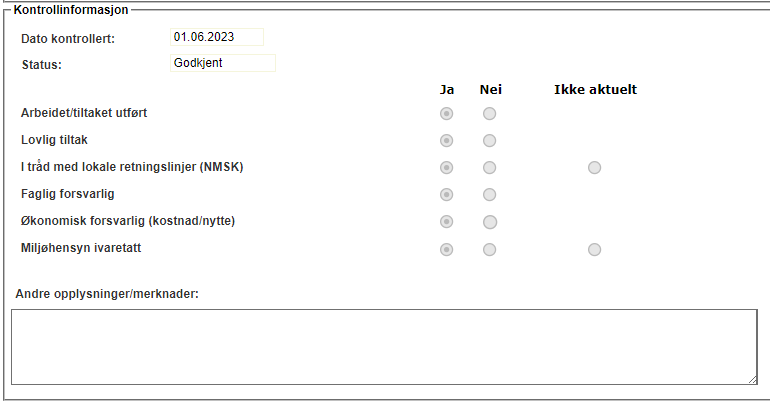Choose Nei for Lovlig tiltak

coord(489,140)
